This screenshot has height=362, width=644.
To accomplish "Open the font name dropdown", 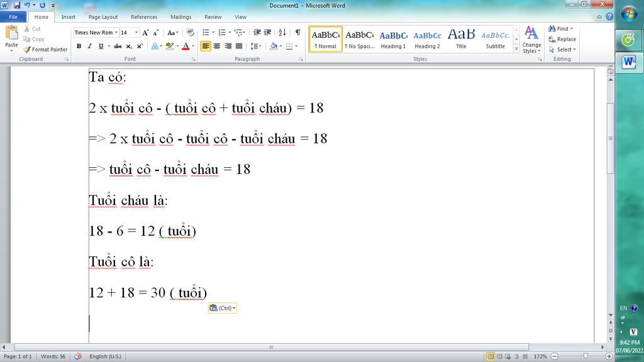I will point(116,33).
